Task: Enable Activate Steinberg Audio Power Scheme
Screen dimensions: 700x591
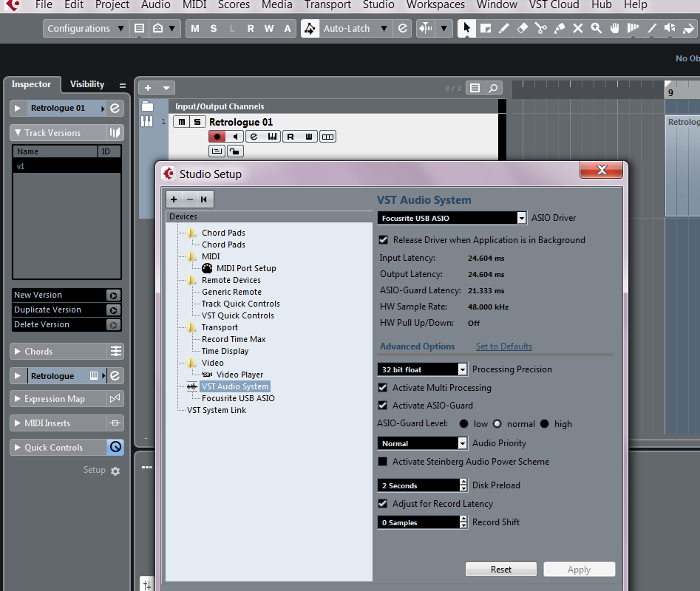Action: [383, 462]
